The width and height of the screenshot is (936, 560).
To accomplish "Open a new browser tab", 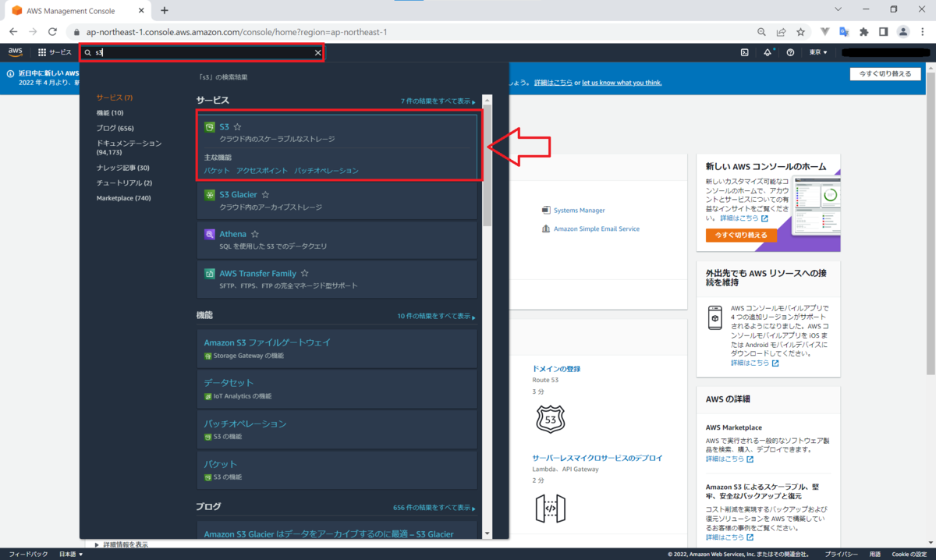I will 165,10.
